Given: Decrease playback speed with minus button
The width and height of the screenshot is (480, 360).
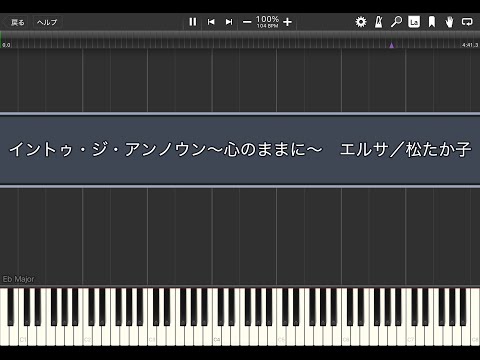Looking at the screenshot, I should (x=247, y=22).
